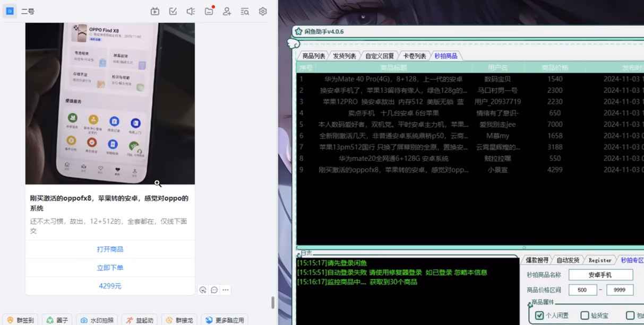644x325 pixels.
Task: Open chat settings gear icon
Action: 262,11
